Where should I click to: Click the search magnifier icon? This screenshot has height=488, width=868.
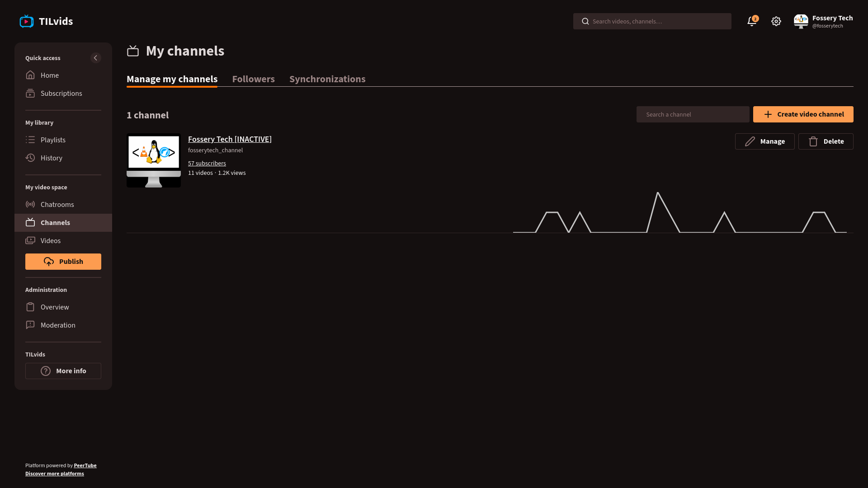585,21
